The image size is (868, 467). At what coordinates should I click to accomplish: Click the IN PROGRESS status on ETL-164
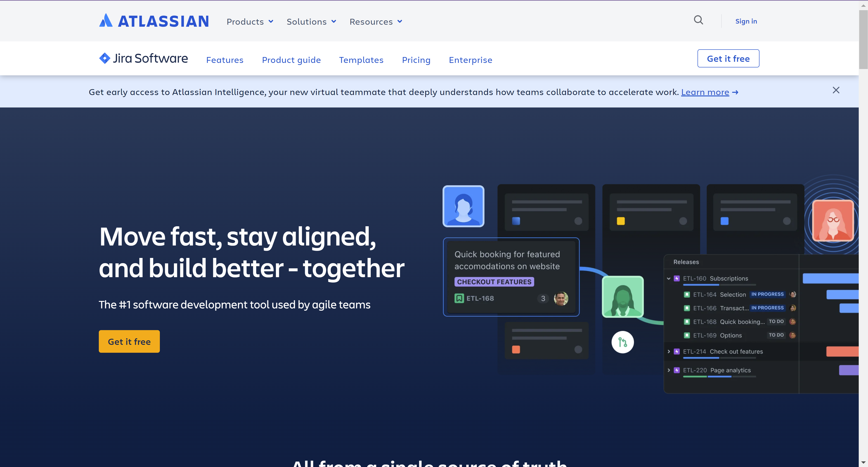click(767, 294)
